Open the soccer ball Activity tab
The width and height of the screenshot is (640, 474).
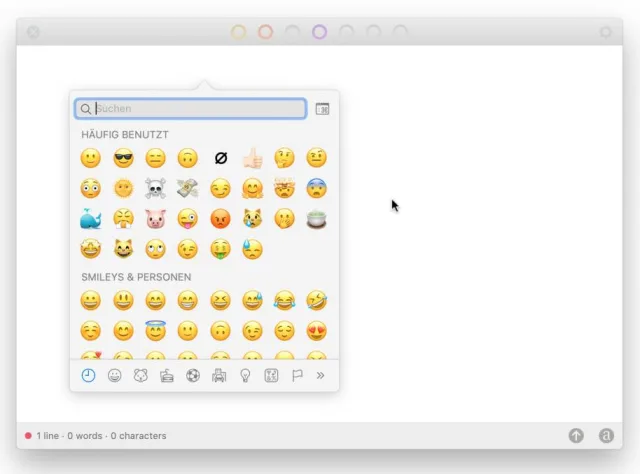(x=193, y=375)
